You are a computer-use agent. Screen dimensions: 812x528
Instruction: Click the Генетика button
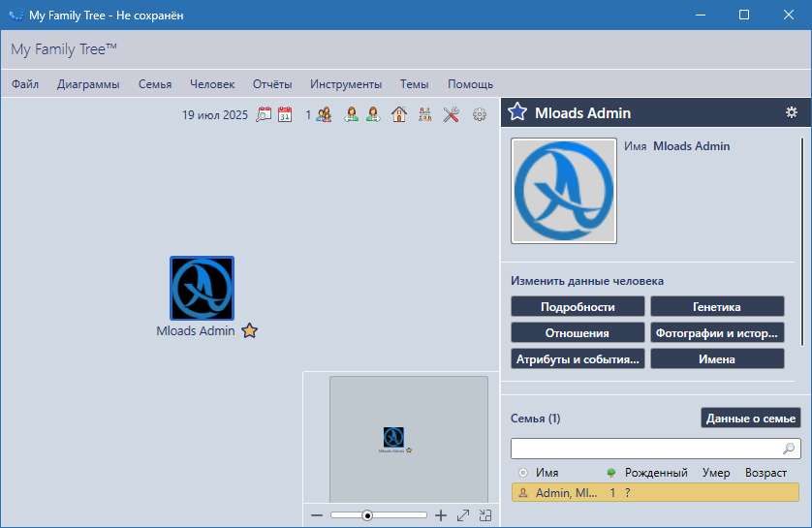(717, 306)
